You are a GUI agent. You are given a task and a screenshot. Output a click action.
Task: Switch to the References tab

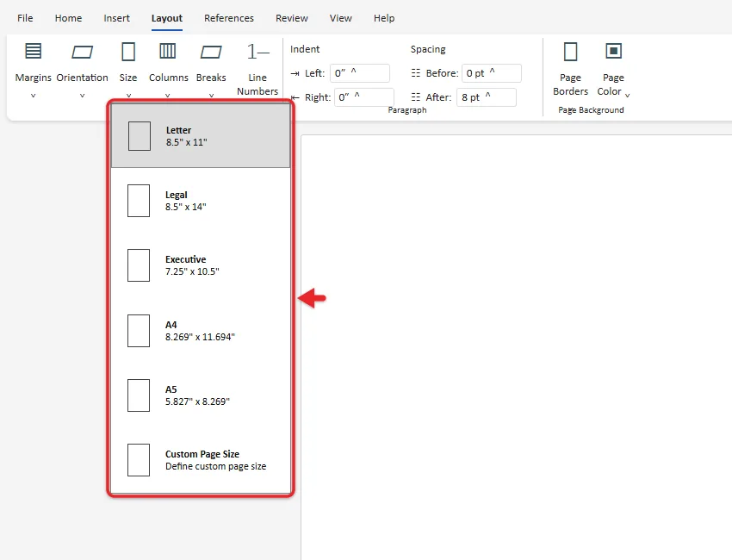[x=229, y=18]
